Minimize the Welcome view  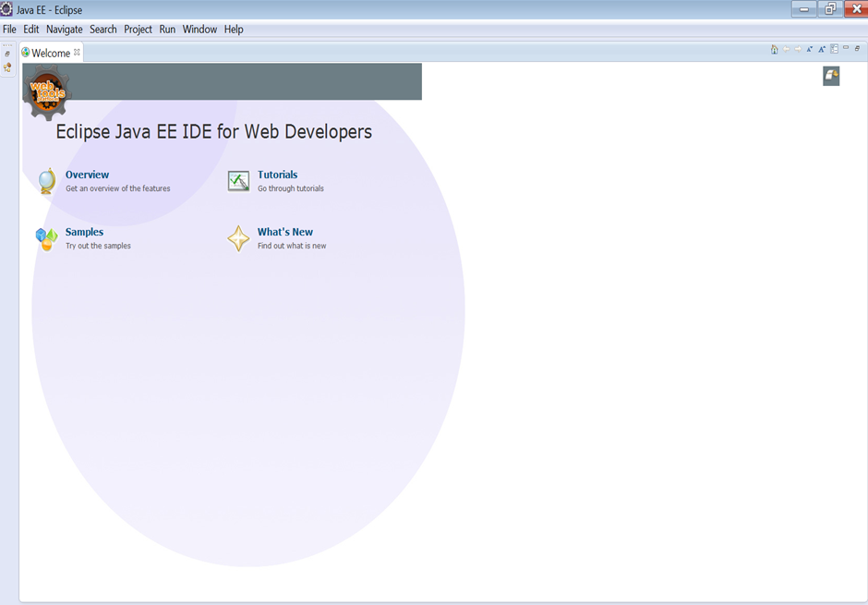[846, 48]
